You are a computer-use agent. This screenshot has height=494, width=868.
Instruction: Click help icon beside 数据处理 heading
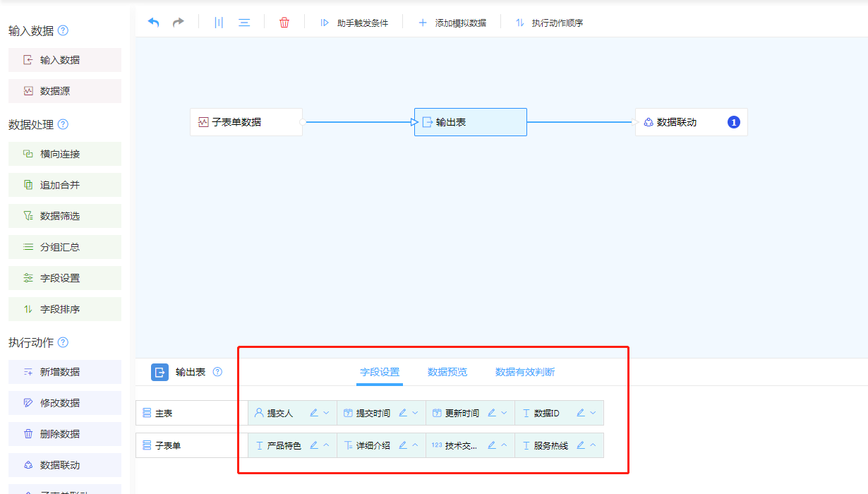(x=63, y=124)
